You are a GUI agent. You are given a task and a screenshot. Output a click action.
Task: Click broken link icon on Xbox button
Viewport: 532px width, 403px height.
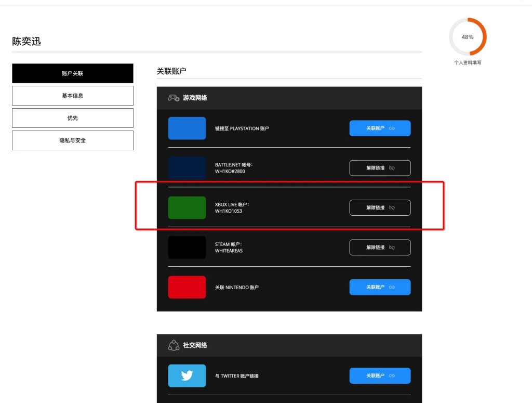click(392, 208)
